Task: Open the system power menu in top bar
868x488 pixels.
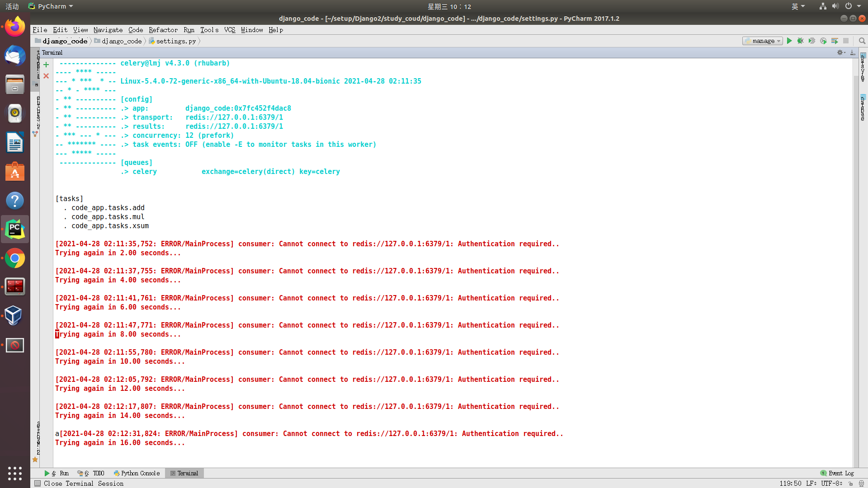Action: tap(853, 6)
